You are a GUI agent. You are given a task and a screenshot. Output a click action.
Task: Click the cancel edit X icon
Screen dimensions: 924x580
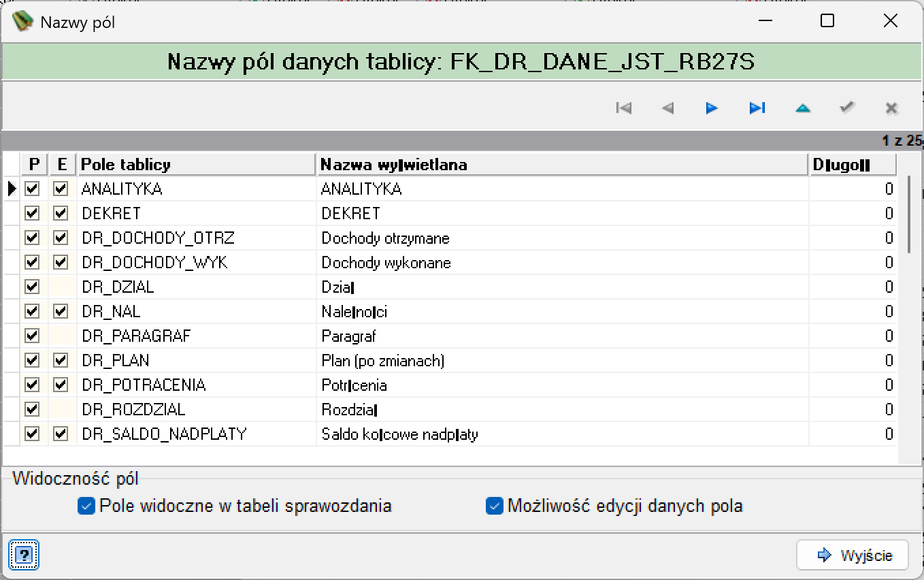(891, 108)
